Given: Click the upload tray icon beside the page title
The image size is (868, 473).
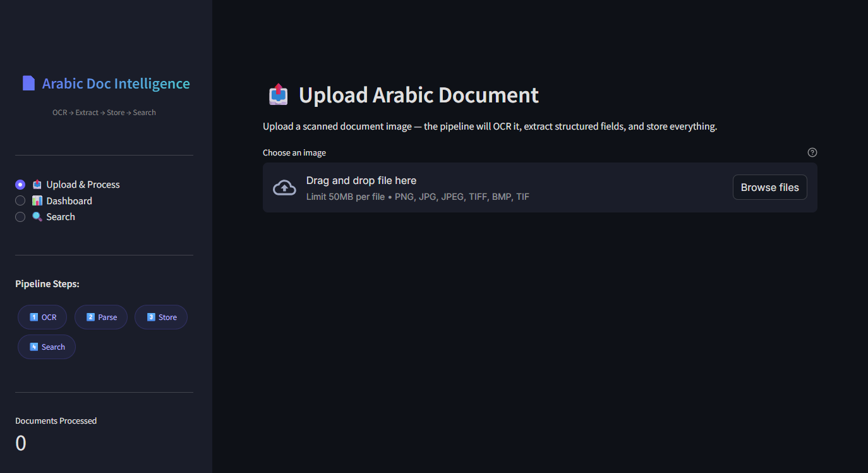Looking at the screenshot, I should 278,95.
